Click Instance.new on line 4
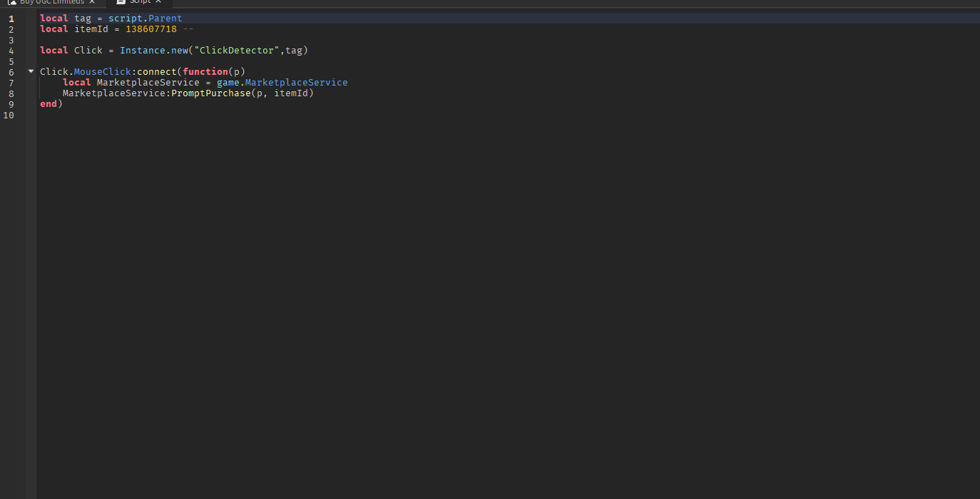This screenshot has height=499, width=980. (154, 50)
